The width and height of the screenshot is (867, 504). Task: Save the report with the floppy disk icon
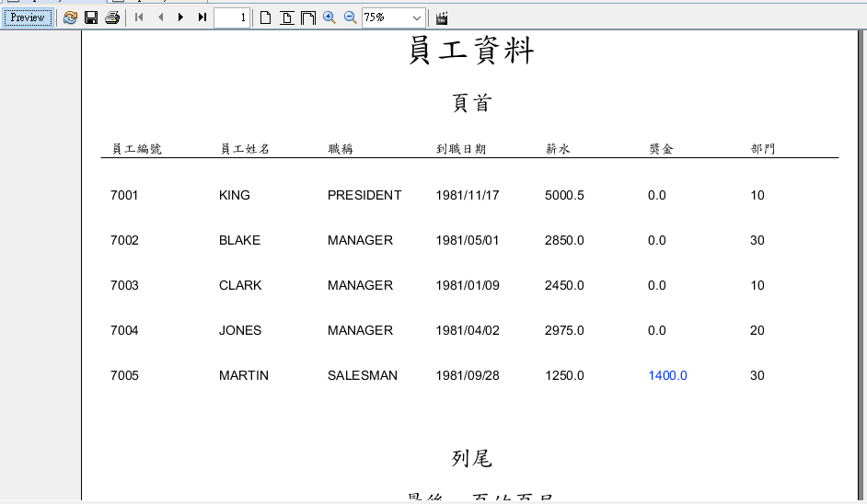click(x=91, y=17)
